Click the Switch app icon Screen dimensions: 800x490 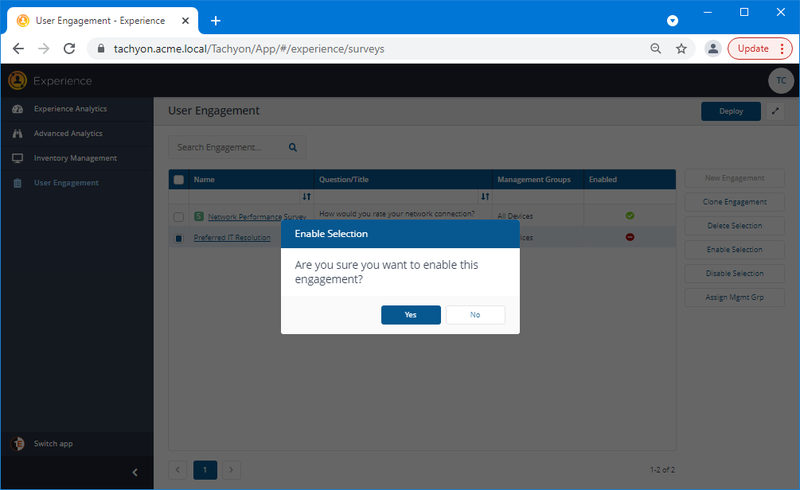[x=17, y=444]
